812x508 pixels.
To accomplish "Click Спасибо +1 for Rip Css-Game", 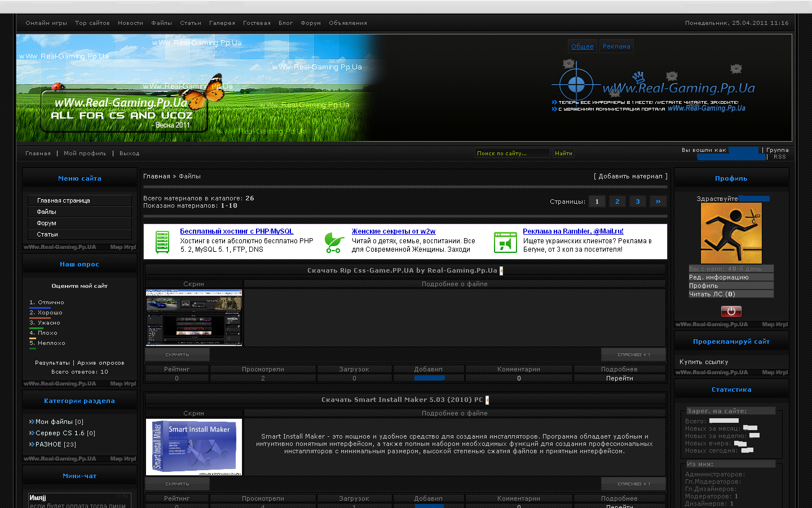I will coord(634,354).
